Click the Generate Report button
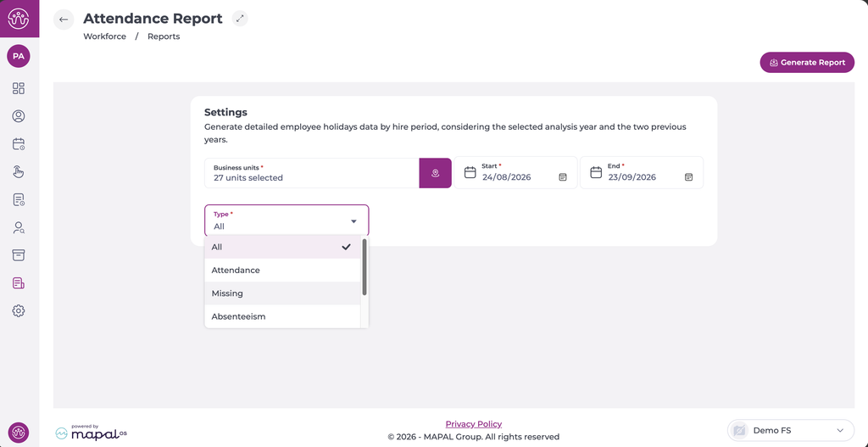868x447 pixels. point(807,63)
